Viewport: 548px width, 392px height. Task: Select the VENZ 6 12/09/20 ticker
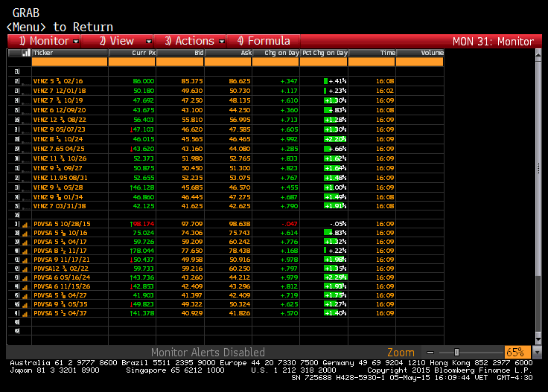point(60,110)
